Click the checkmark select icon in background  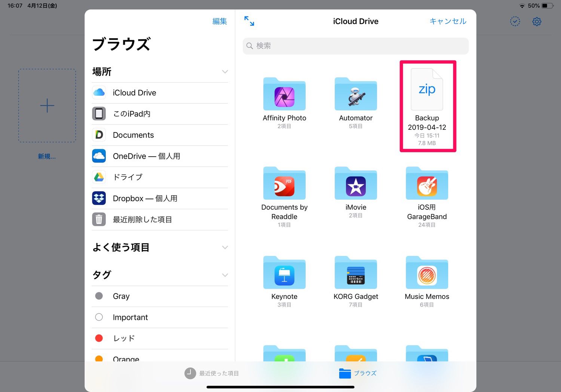pyautogui.click(x=515, y=21)
